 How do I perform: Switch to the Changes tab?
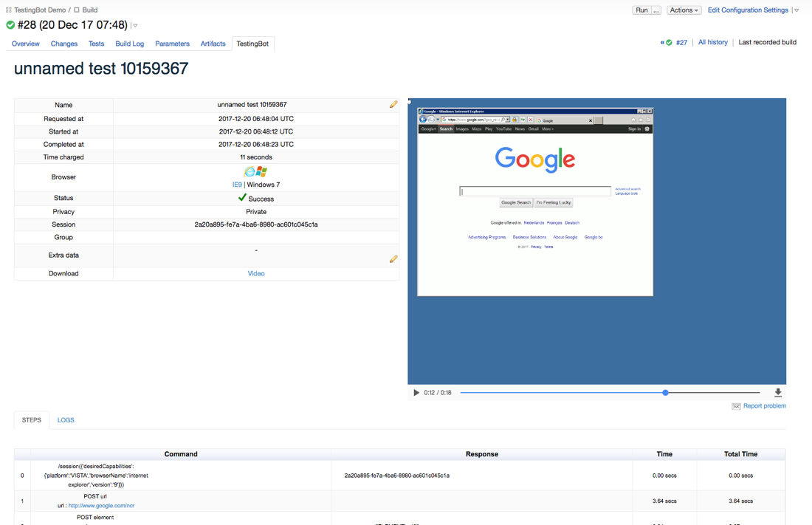(x=63, y=44)
